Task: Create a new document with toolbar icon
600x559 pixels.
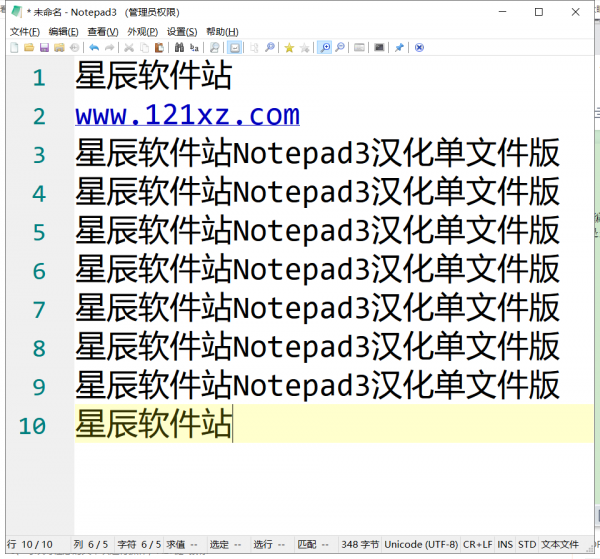Action: coord(14,47)
